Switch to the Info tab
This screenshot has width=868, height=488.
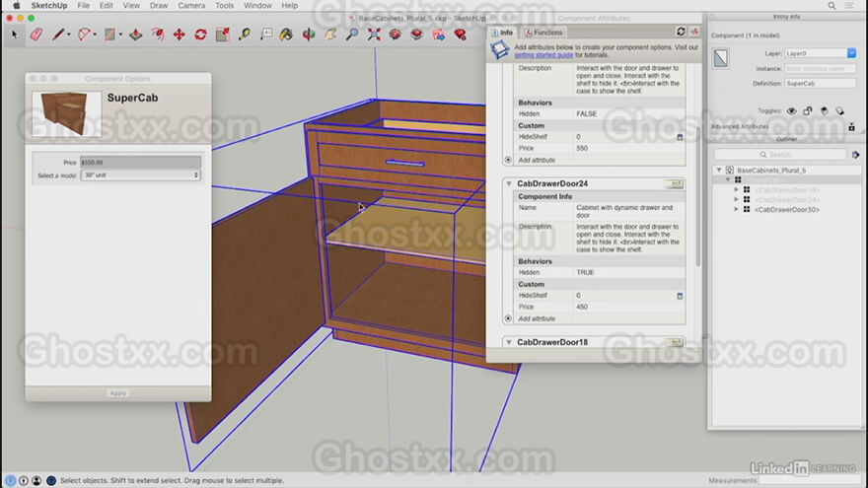[x=503, y=33]
